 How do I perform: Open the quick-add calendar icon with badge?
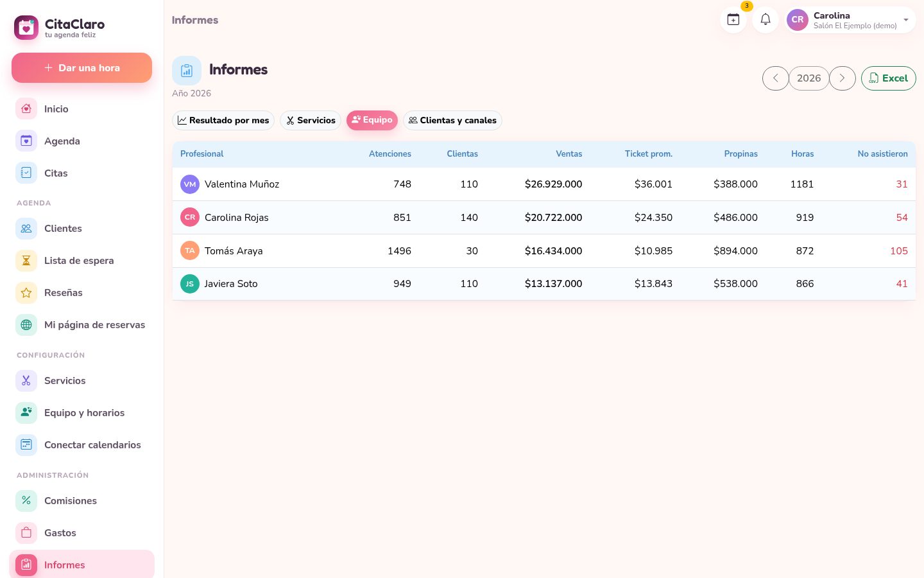pos(733,20)
